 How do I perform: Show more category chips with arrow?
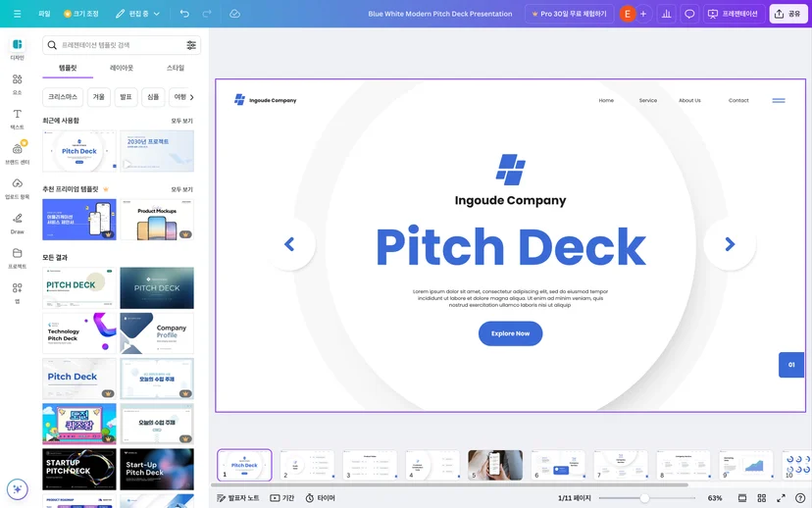coord(192,97)
